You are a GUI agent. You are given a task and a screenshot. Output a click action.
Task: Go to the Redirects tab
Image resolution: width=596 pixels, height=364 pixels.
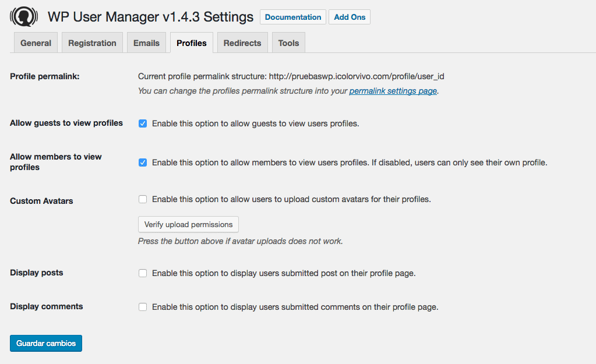coord(242,43)
